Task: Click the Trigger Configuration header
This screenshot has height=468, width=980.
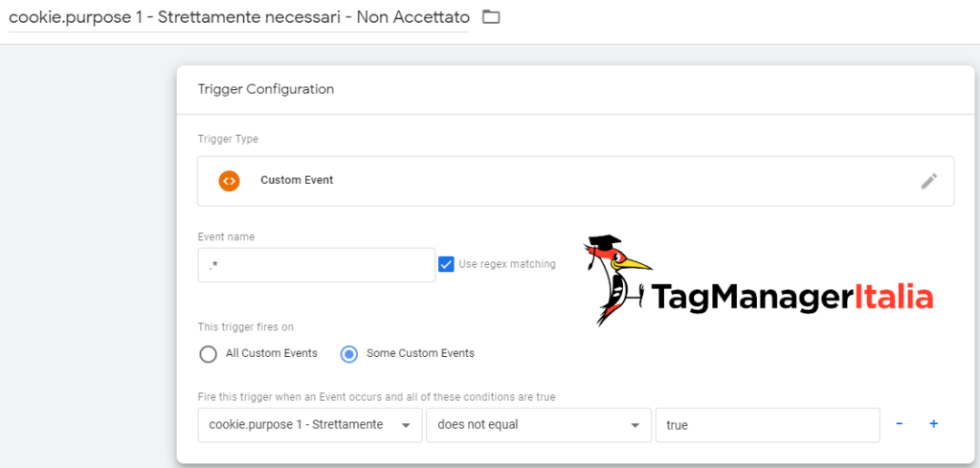Action: 266,89
